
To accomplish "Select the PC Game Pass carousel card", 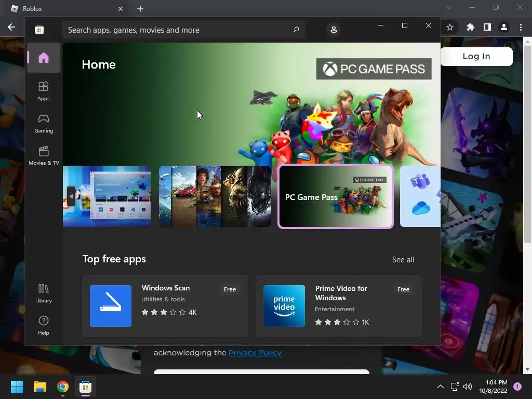I will (x=336, y=196).
